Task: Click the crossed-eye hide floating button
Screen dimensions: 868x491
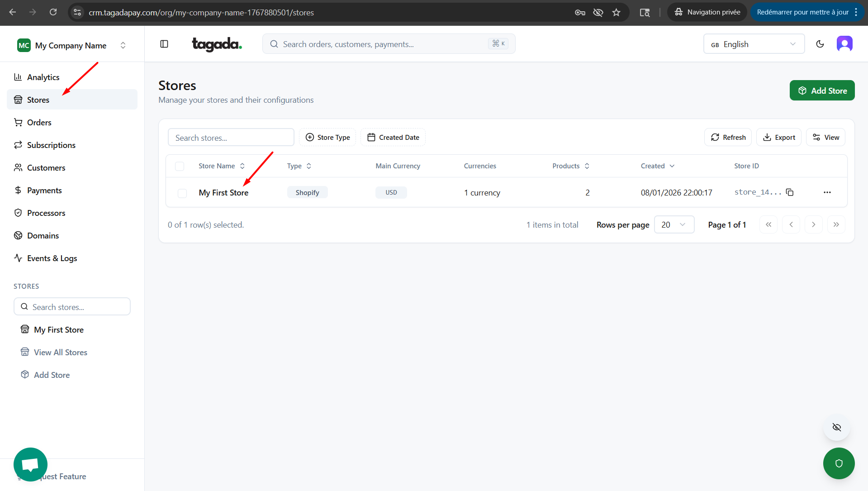Action: pyautogui.click(x=836, y=427)
